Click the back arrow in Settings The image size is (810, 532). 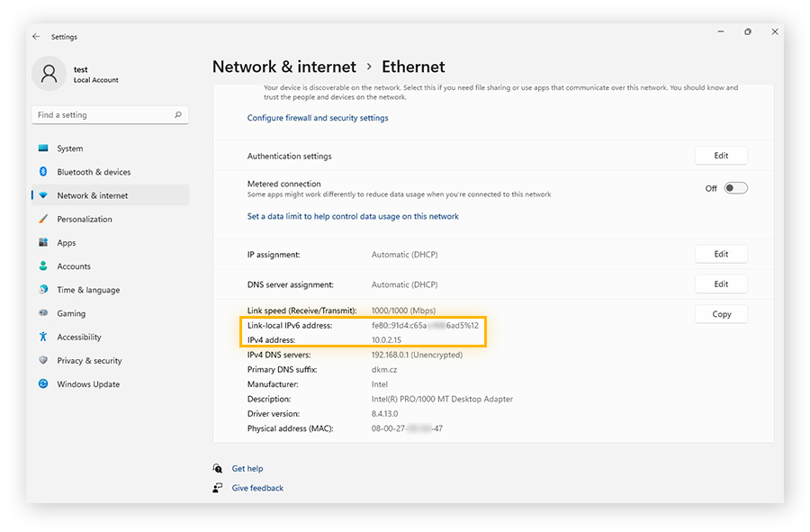click(35, 36)
